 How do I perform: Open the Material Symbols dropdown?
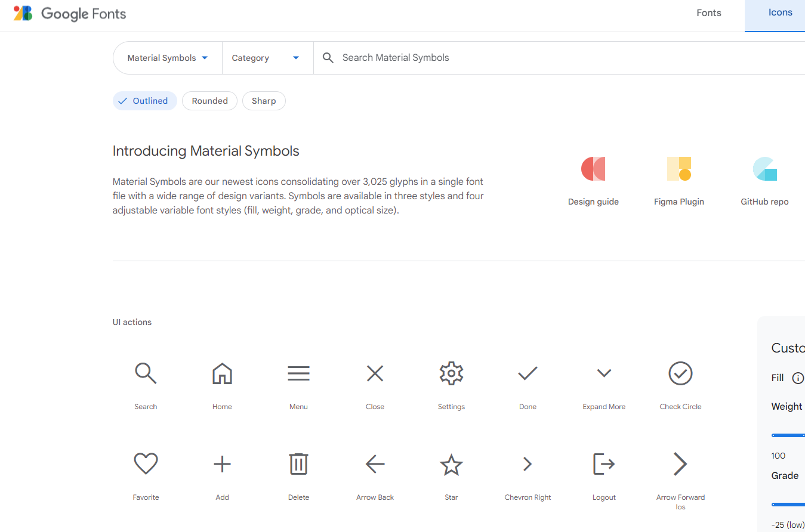click(168, 58)
